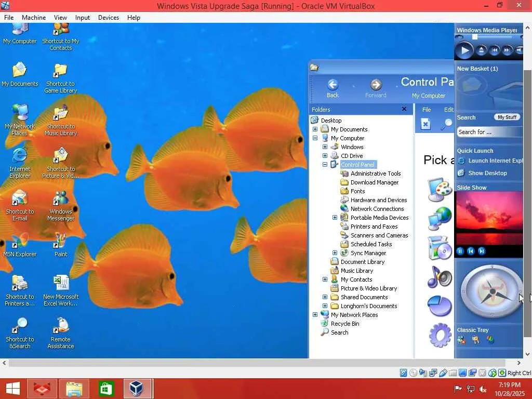Click the Add or Remove Programs CD icon
Screen dimensions: 532x399
440,248
